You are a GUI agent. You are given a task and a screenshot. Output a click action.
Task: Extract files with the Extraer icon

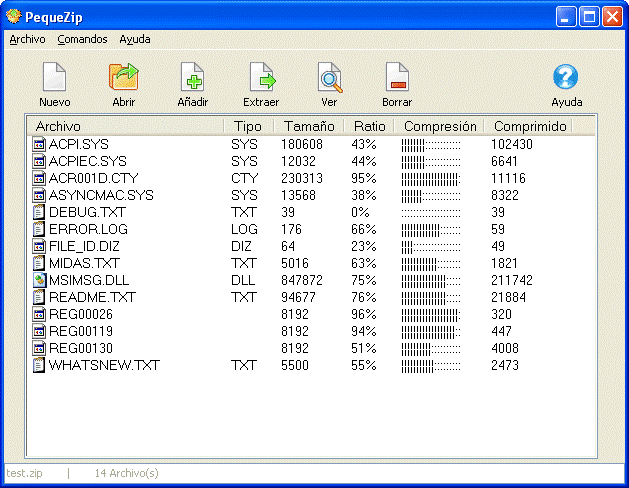(x=262, y=77)
